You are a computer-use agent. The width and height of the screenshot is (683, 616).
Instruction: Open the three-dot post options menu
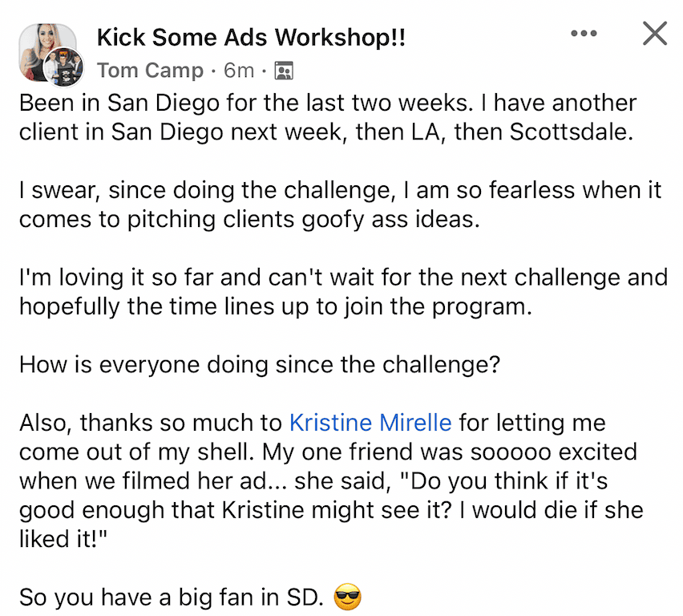coord(584,34)
